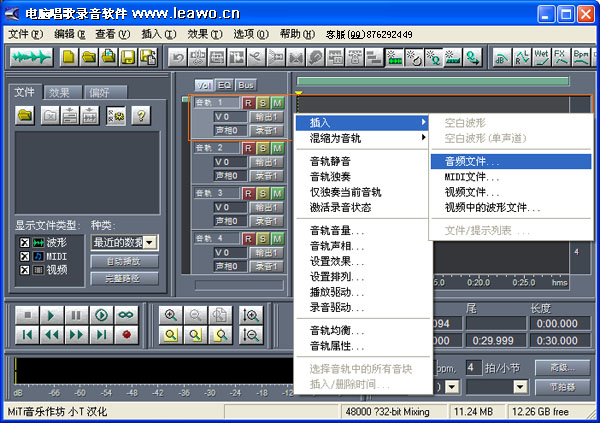Click the FX toolbar icon
This screenshot has width=600, height=423.
pos(561,57)
